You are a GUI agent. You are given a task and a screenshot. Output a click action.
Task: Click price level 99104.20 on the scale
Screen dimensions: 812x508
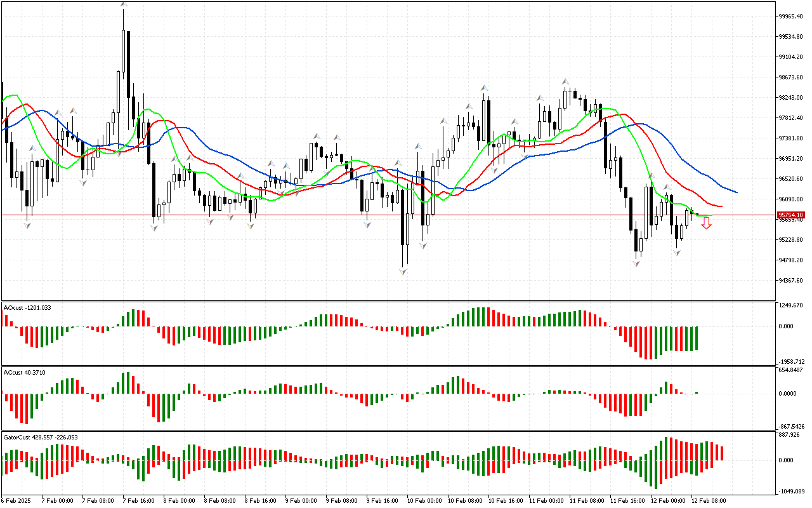pyautogui.click(x=792, y=57)
